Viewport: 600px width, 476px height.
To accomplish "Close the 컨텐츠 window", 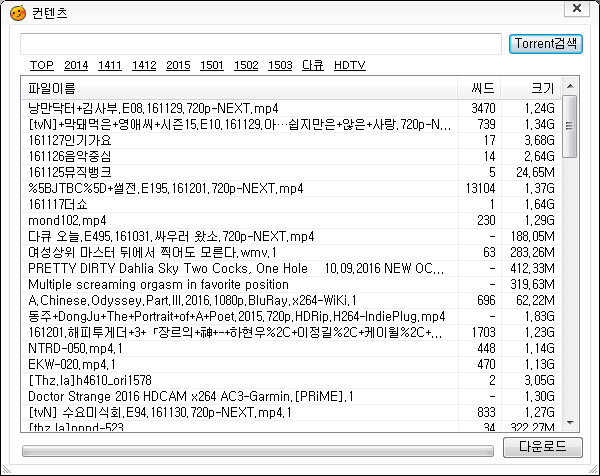I will [x=577, y=8].
